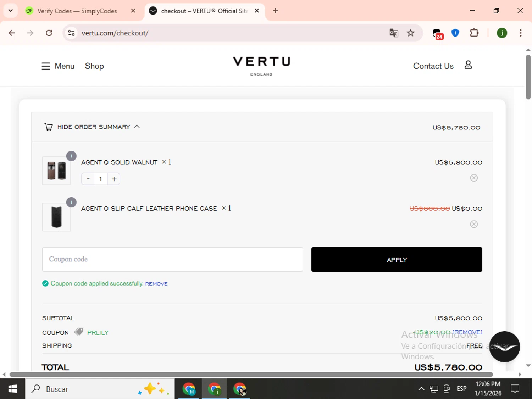Close the checkout VERTU tab
The image size is (532, 399).
point(257,11)
